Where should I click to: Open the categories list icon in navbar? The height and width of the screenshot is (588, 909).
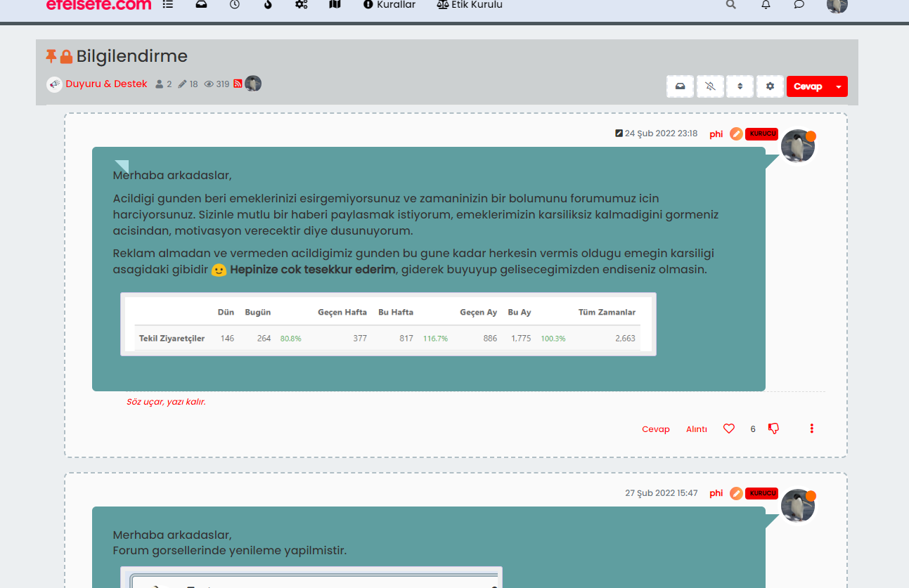point(167,5)
